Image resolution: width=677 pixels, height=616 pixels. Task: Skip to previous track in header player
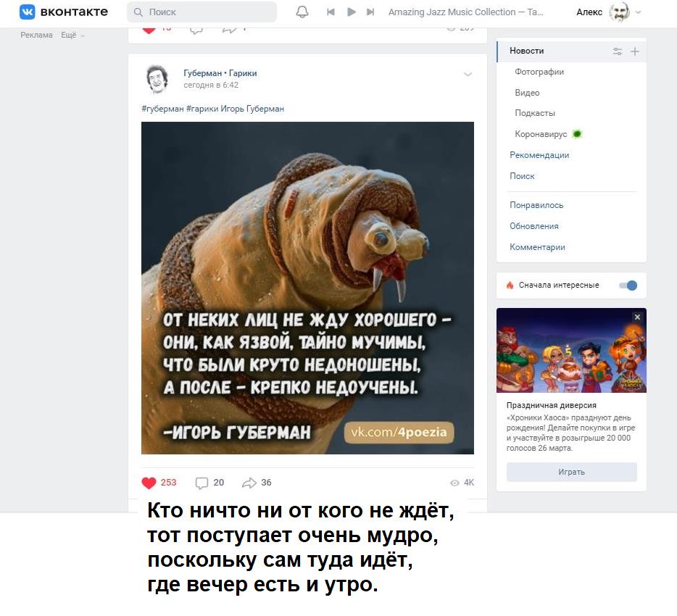331,12
